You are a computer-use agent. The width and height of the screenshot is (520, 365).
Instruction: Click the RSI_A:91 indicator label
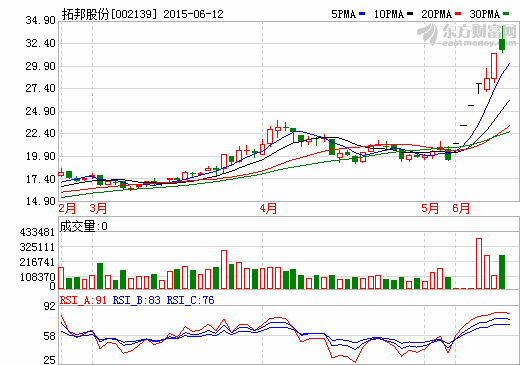83,300
